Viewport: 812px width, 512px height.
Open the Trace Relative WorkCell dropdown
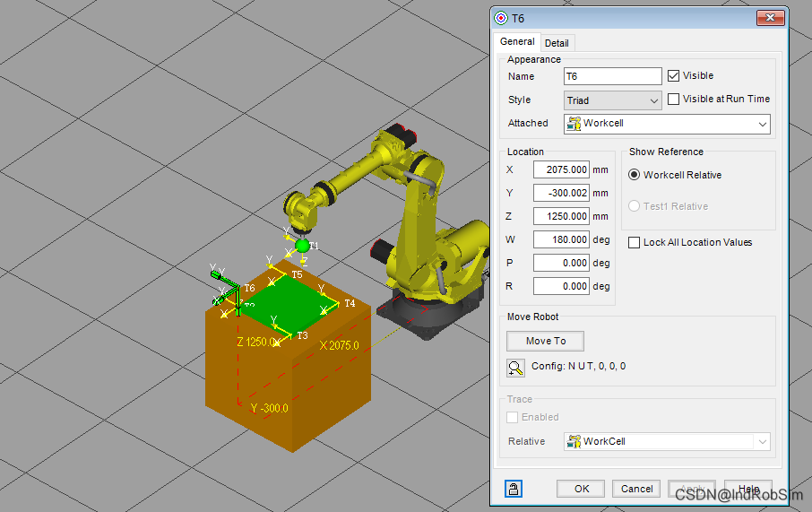[x=667, y=441]
